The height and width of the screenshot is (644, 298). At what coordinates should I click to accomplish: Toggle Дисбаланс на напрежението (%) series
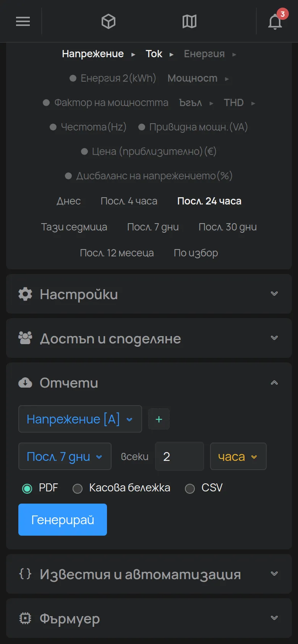click(149, 176)
